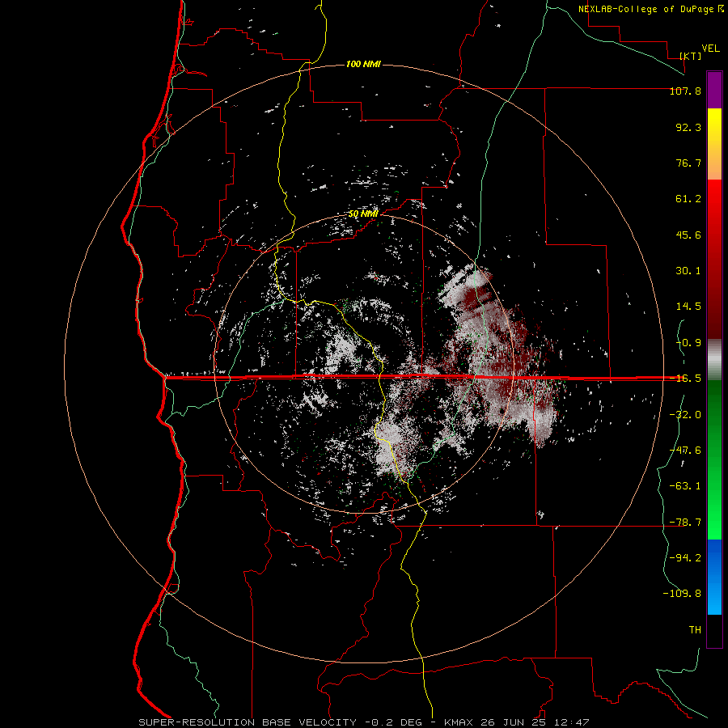The width and height of the screenshot is (728, 728).
Task: Pick the green segment of the color bar
Action: tap(714, 459)
